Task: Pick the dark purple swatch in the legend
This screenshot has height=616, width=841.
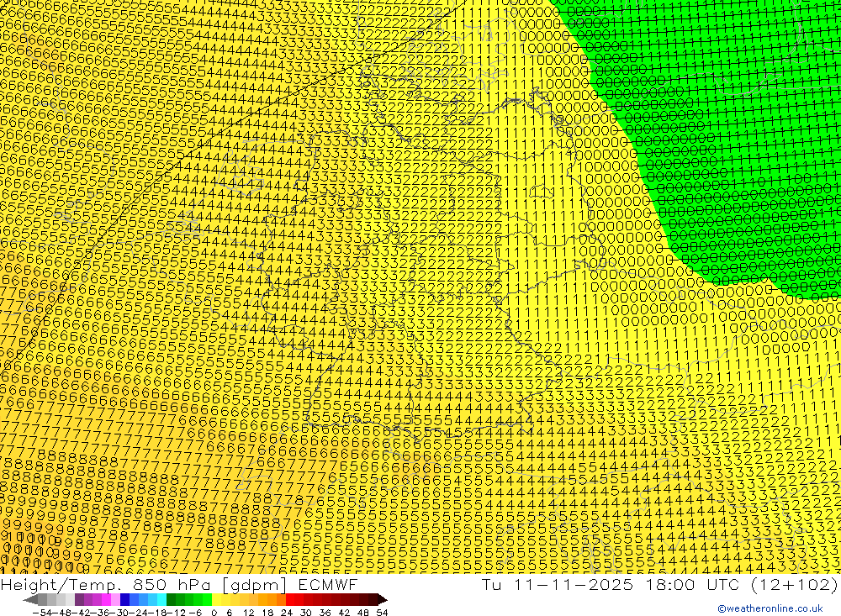Action: point(79,600)
